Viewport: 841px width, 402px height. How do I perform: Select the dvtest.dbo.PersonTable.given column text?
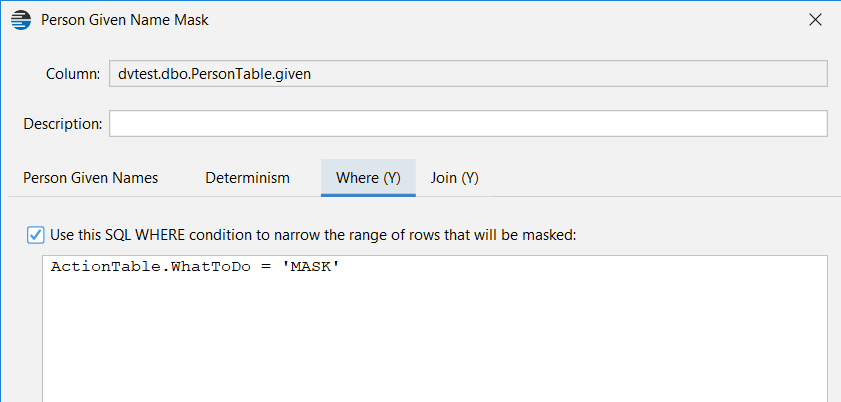coord(215,74)
